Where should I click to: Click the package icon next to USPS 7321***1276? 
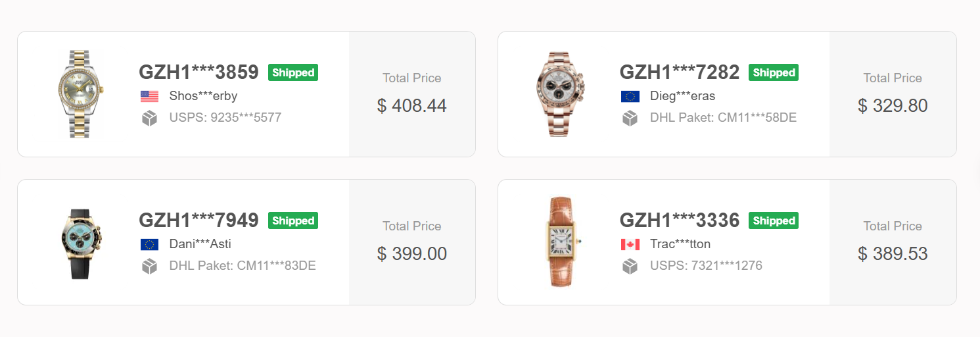pyautogui.click(x=630, y=267)
